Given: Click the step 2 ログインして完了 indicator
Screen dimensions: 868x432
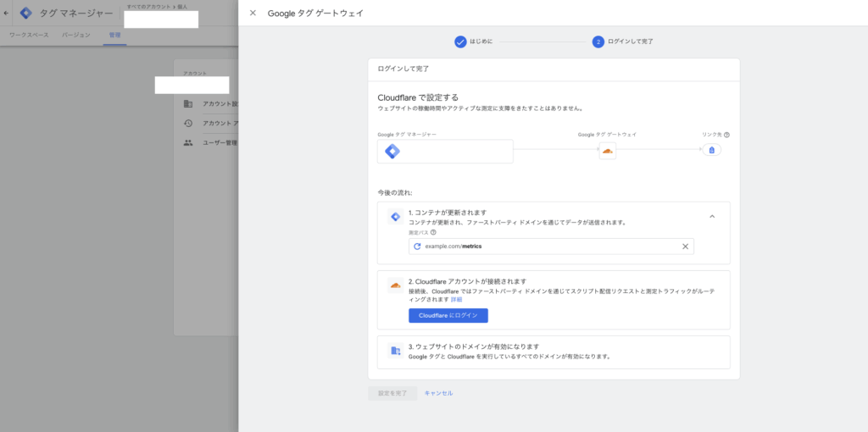Looking at the screenshot, I should click(x=598, y=42).
